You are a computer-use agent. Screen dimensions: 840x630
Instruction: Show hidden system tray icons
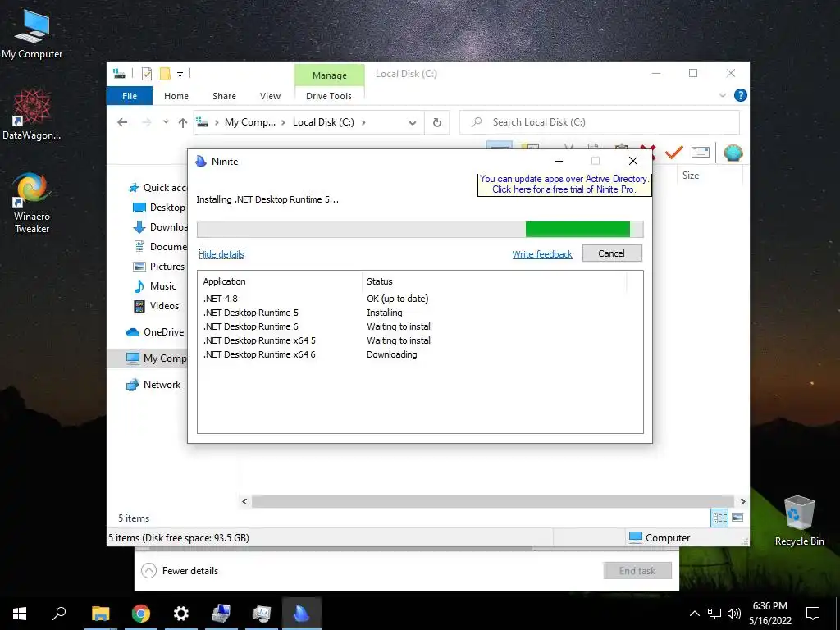click(694, 614)
